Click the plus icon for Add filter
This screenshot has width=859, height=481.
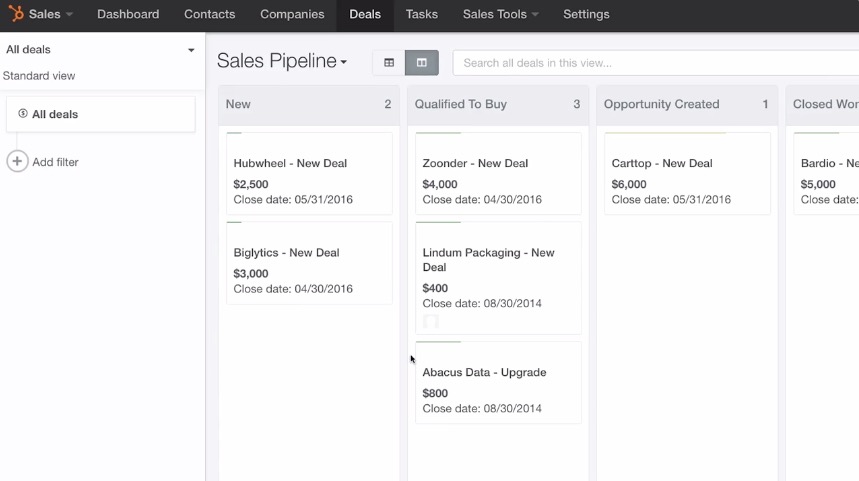17,162
